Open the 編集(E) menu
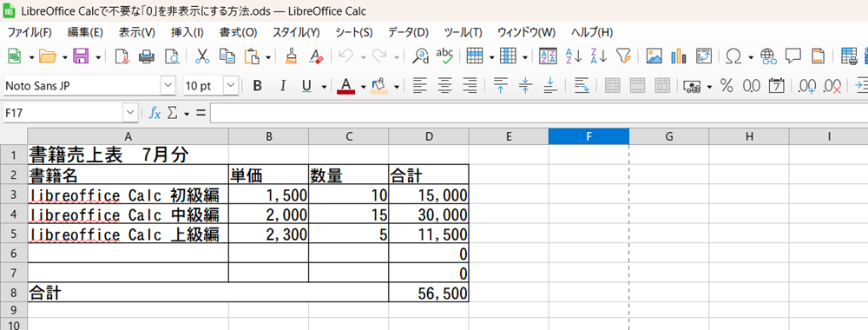 coord(85,32)
